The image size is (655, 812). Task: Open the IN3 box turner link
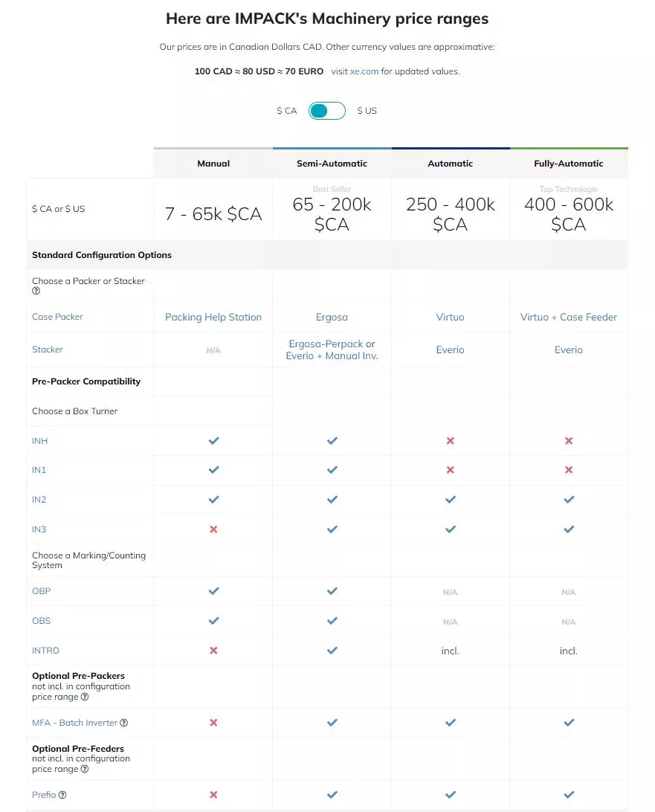coord(39,529)
